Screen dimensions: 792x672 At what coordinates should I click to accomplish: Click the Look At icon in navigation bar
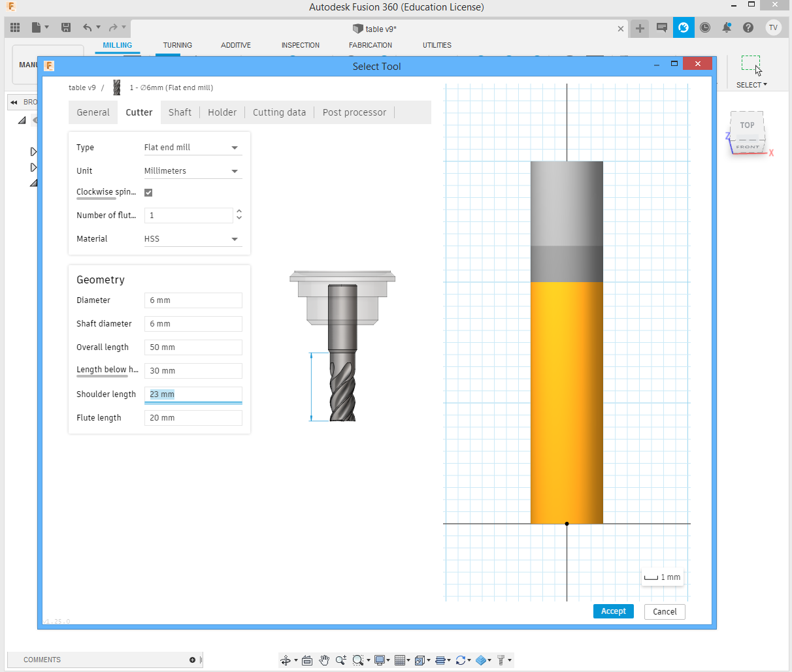pos(307,660)
